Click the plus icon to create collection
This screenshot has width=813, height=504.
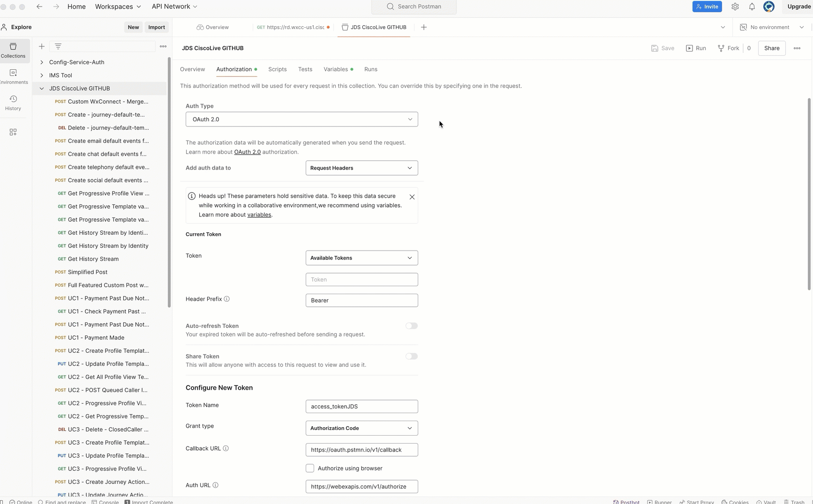(x=42, y=46)
